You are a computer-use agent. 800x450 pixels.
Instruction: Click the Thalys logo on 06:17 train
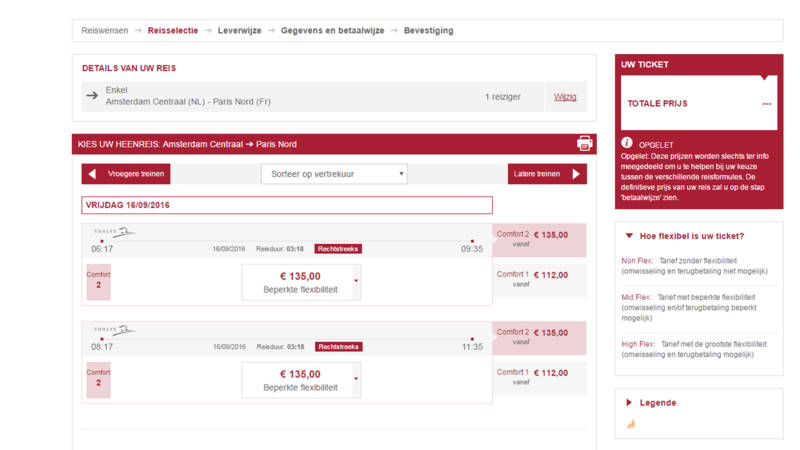[114, 232]
